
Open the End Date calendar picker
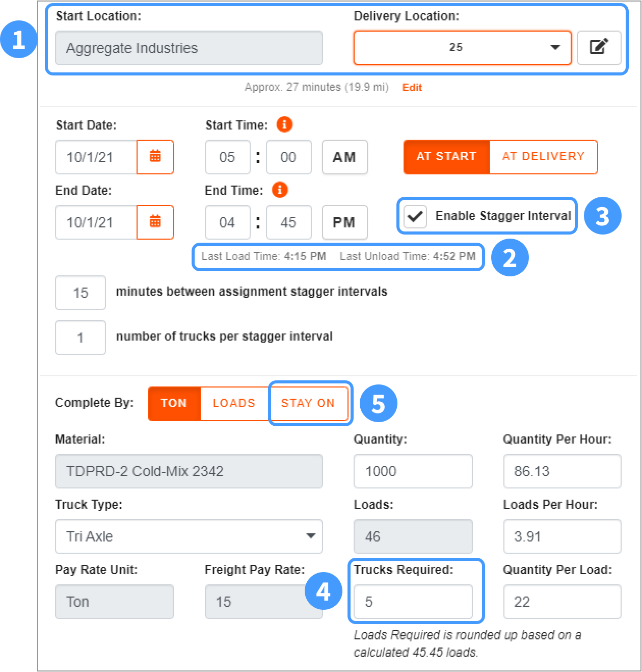155,222
